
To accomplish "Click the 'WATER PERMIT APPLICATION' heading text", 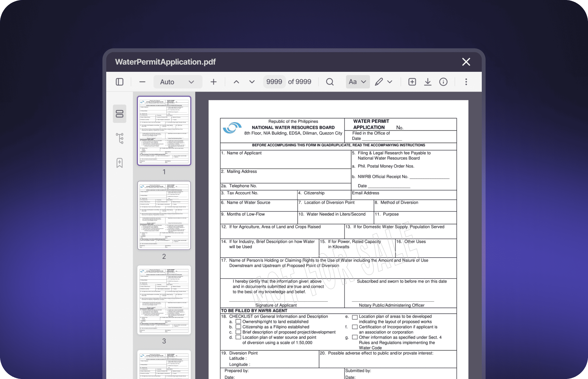I will [371, 124].
